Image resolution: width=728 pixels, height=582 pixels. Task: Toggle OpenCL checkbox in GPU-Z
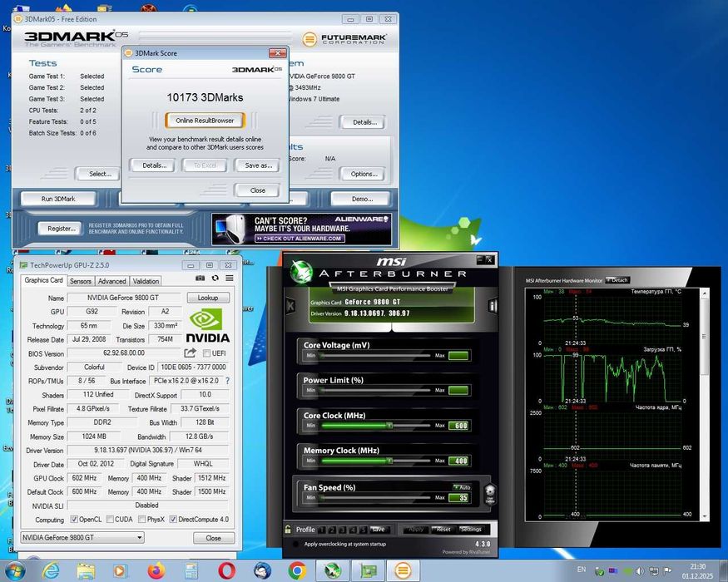point(74,520)
